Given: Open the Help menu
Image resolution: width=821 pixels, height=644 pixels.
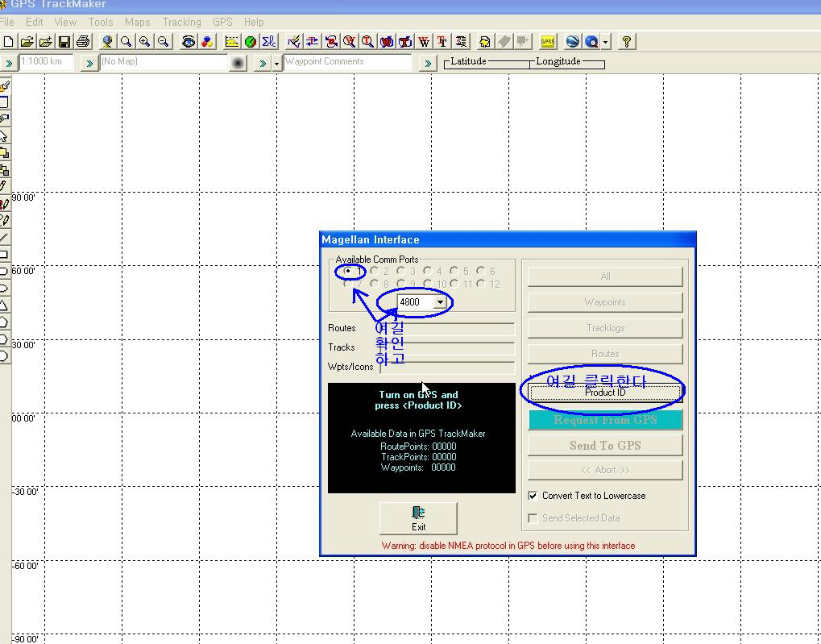Looking at the screenshot, I should pyautogui.click(x=254, y=22).
